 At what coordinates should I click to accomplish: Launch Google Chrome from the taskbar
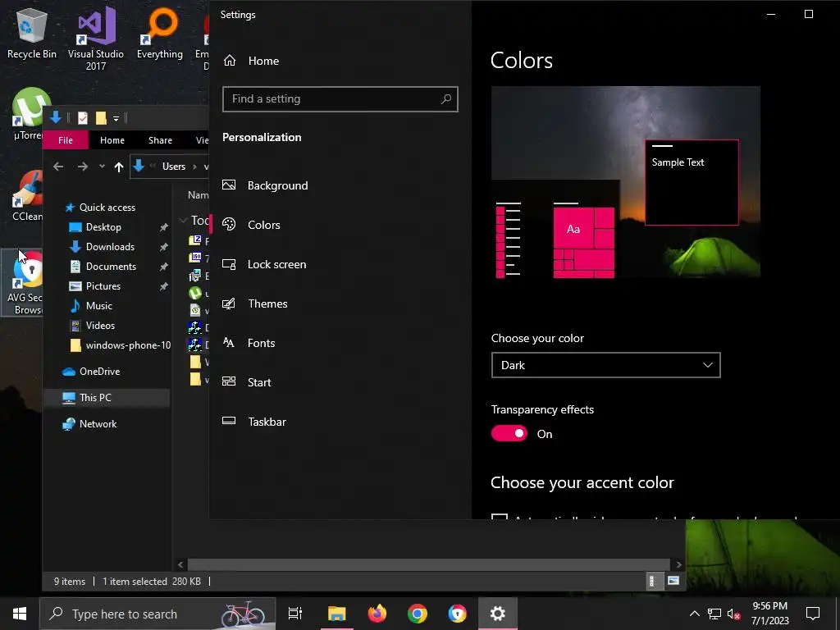click(x=418, y=614)
